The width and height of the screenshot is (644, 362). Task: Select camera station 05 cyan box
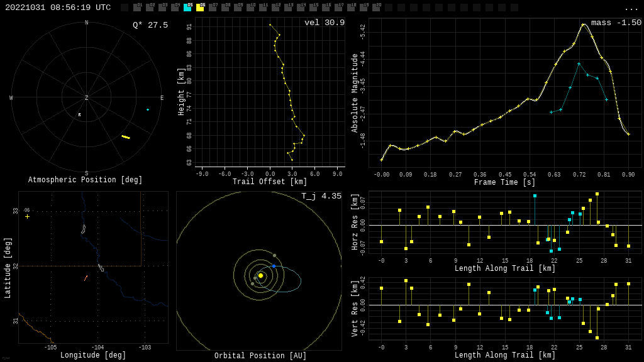point(187,8)
